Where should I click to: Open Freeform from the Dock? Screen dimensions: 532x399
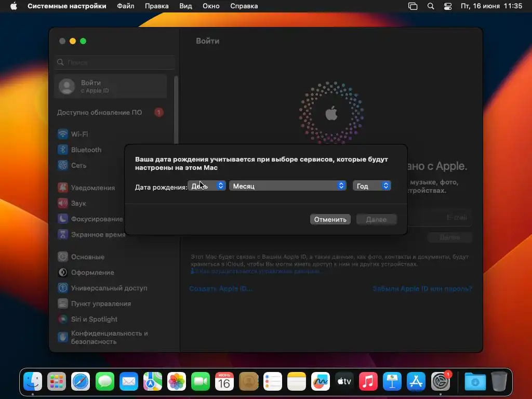(320, 381)
